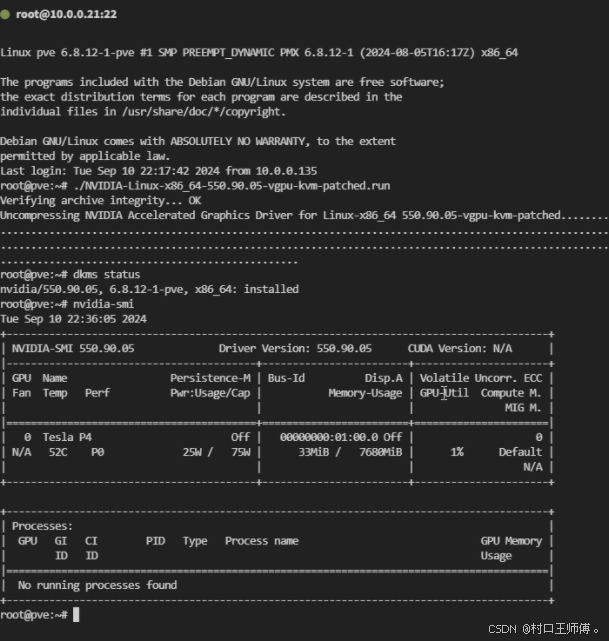The image size is (609, 641).
Task: Click the '33MiB / 7680MiB' memory value
Action: click(350, 452)
